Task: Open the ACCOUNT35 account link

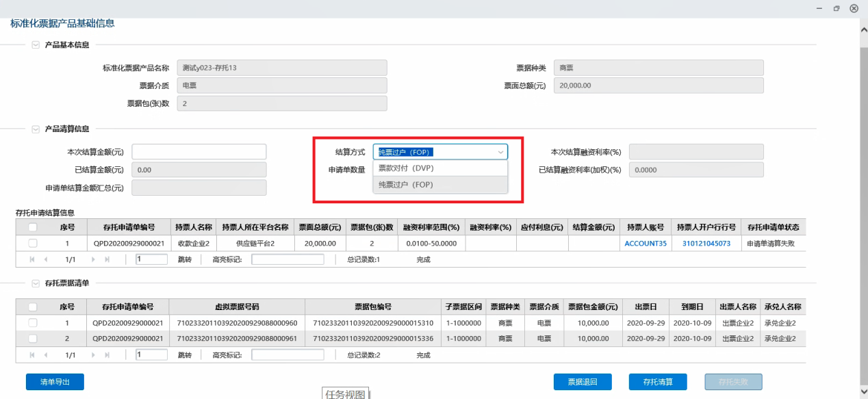Action: click(646, 243)
